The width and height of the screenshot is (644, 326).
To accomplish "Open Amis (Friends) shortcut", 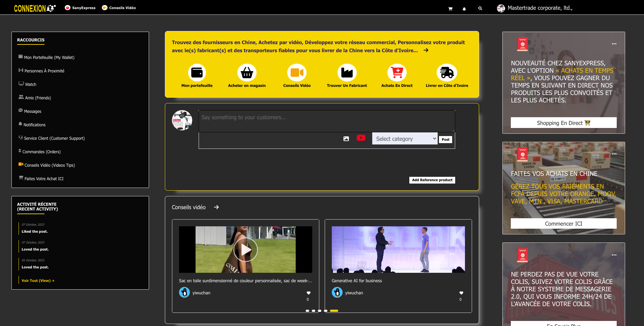I will point(35,98).
